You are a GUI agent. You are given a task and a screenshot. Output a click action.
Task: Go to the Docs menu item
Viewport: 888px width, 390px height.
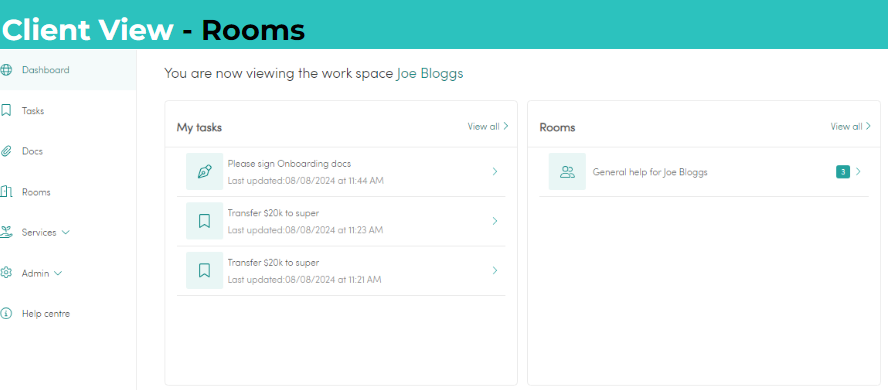click(32, 152)
